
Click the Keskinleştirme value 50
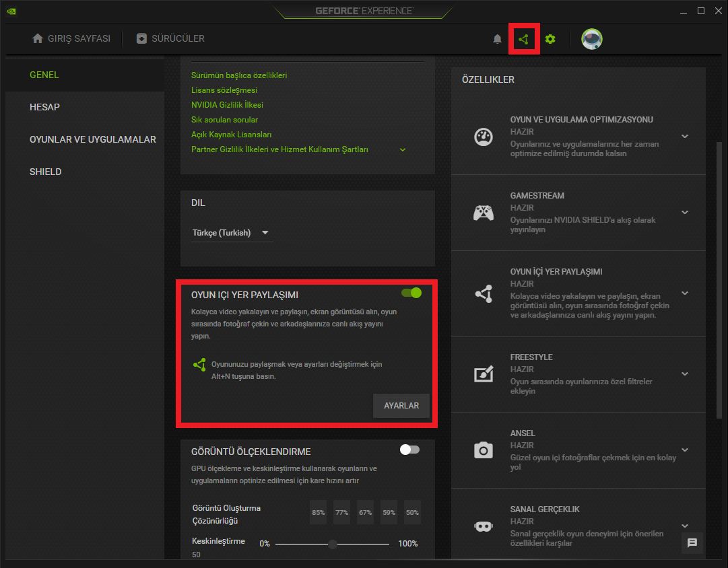pyautogui.click(x=197, y=555)
